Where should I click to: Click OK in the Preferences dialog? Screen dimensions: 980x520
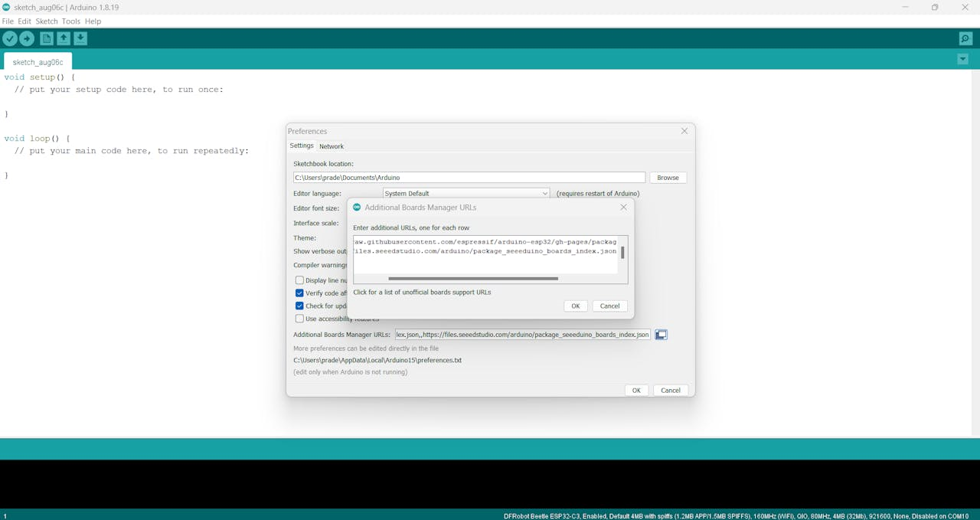click(636, 390)
